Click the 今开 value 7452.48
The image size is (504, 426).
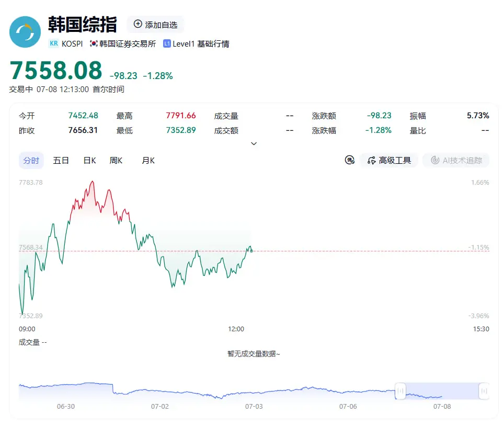tap(83, 116)
